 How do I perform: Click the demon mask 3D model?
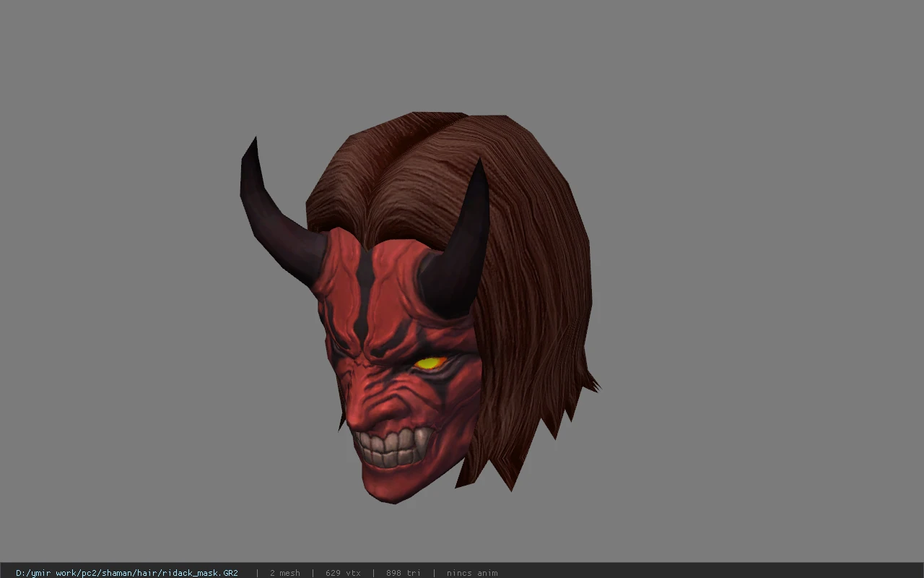coord(419,307)
